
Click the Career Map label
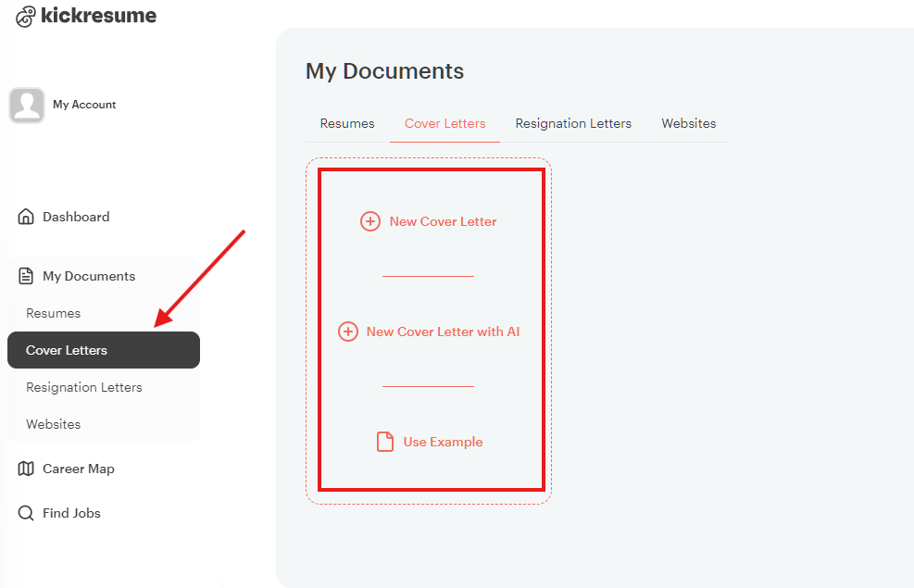tap(78, 469)
